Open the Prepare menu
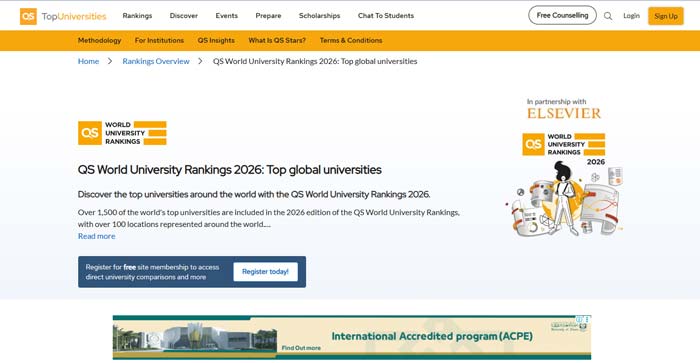 tap(268, 16)
